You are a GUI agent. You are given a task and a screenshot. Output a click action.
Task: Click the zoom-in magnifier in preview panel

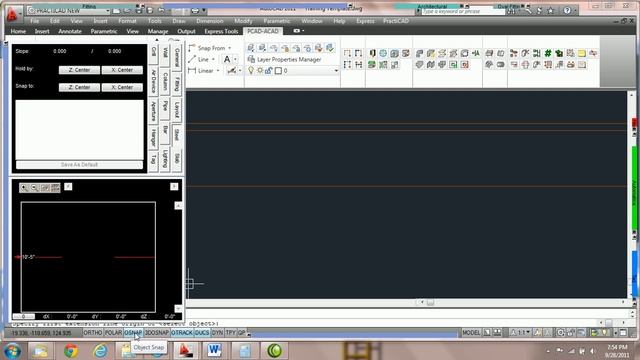pos(24,187)
